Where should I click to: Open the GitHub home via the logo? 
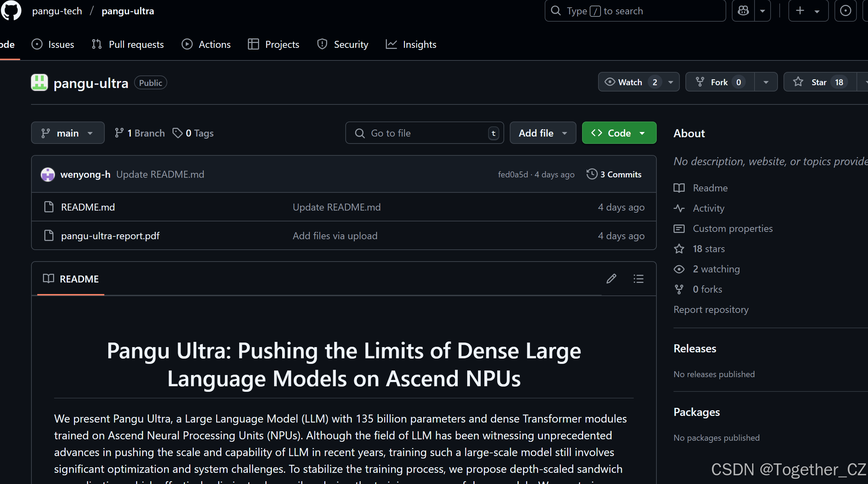pos(12,10)
